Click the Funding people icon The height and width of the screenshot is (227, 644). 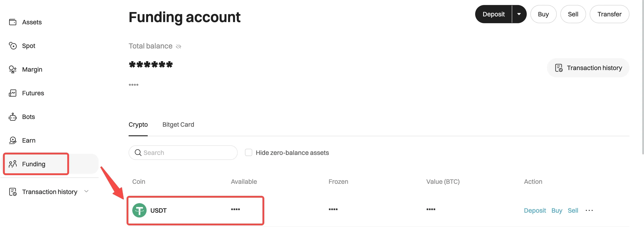(x=12, y=164)
